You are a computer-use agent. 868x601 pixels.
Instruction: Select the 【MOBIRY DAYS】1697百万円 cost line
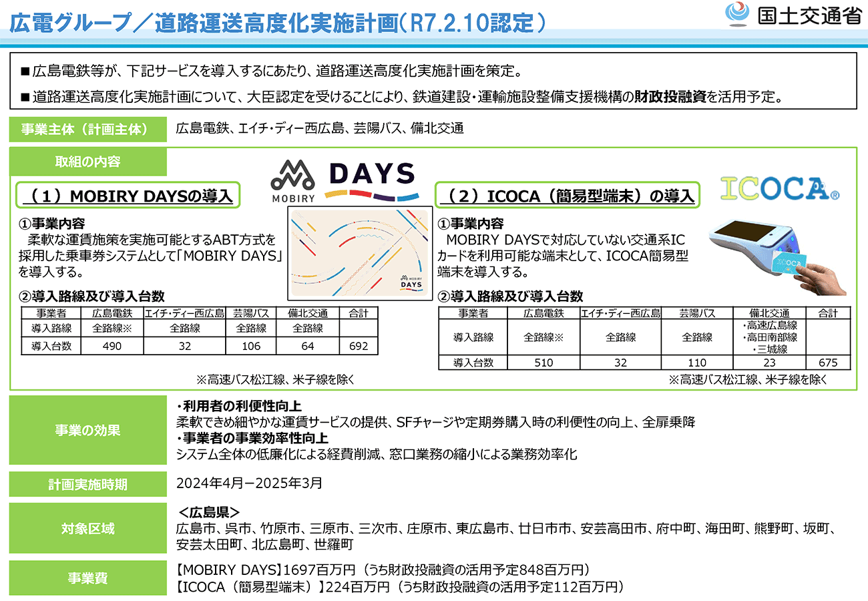384,570
